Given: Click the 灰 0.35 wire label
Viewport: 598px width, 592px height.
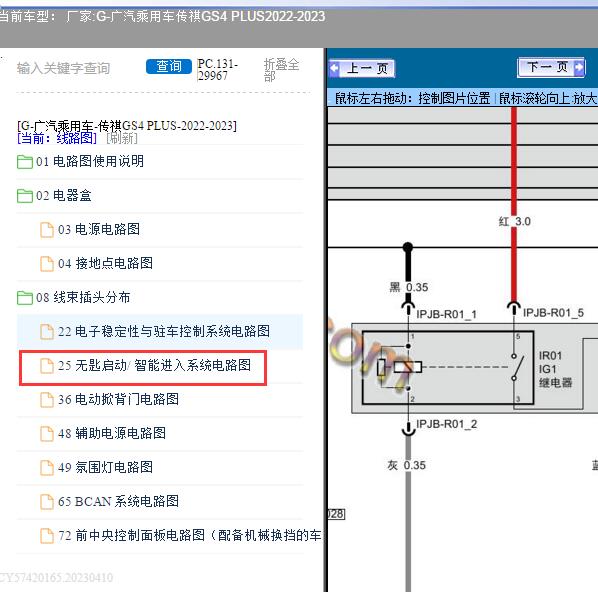Looking at the screenshot, I should click(x=407, y=465).
